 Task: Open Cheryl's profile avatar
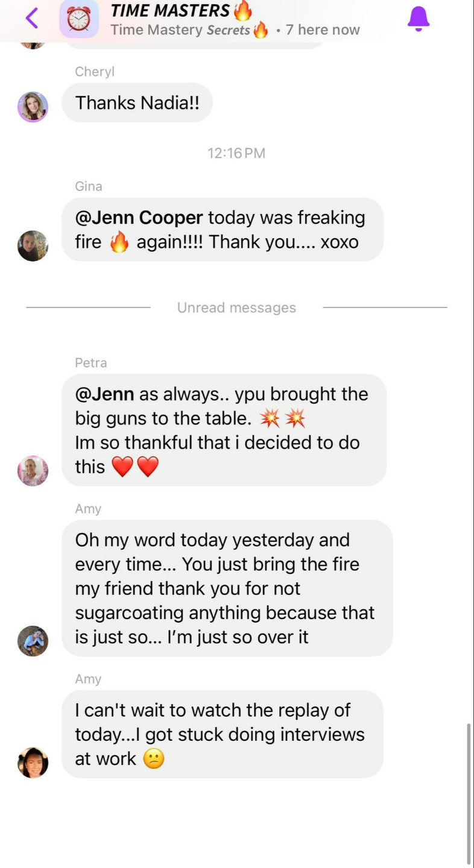(x=33, y=107)
